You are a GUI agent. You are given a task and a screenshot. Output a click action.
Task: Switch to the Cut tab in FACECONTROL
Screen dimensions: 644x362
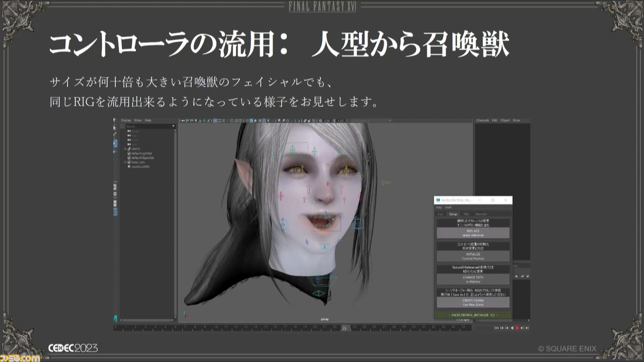tap(440, 214)
